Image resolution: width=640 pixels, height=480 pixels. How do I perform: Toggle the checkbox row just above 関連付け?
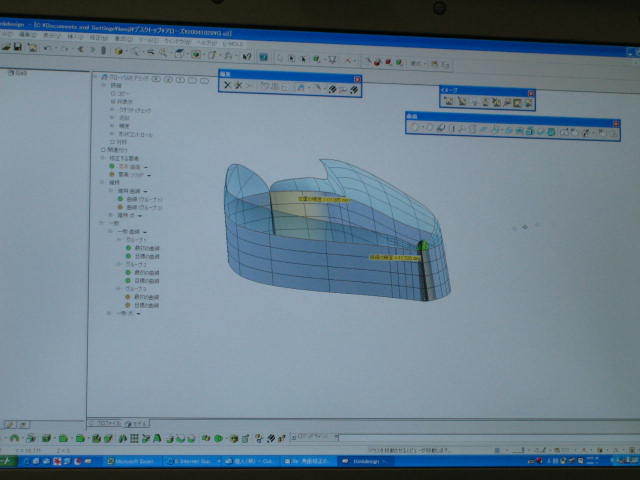(113, 142)
